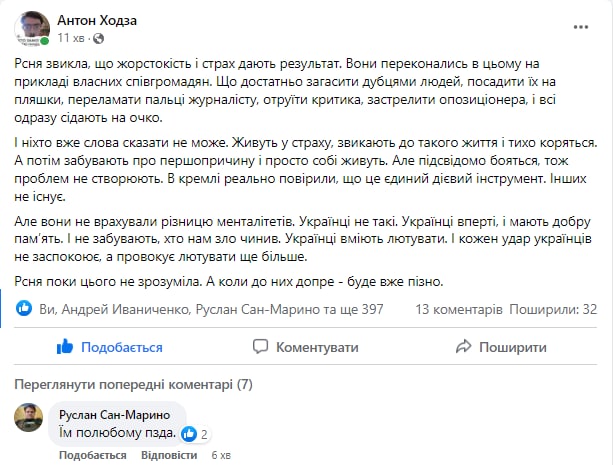Image resolution: width=613 pixels, height=465 pixels.
Task: Open the Антон Ходза profile name link
Action: tap(99, 19)
